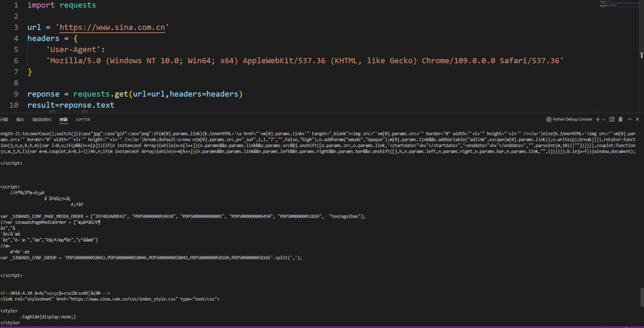
Task: Switch to the 输出 panel tab
Action: click(20, 119)
